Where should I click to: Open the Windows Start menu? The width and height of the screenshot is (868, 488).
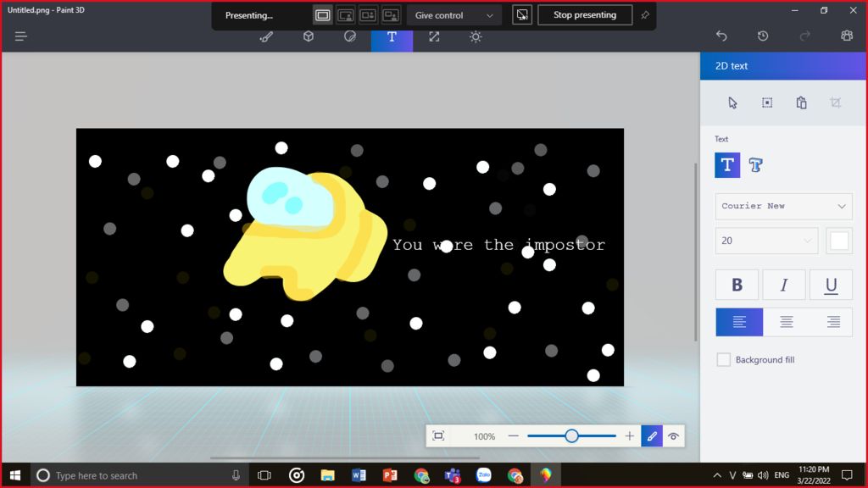15,475
